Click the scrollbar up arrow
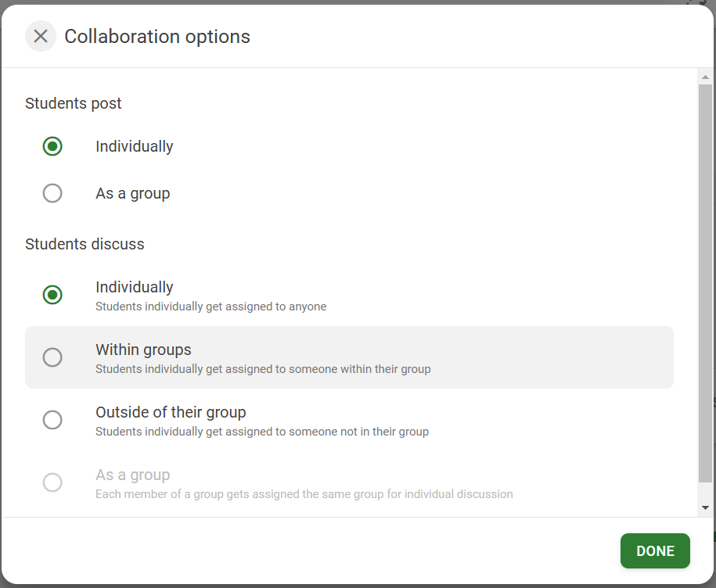The height and width of the screenshot is (588, 716). (x=706, y=77)
